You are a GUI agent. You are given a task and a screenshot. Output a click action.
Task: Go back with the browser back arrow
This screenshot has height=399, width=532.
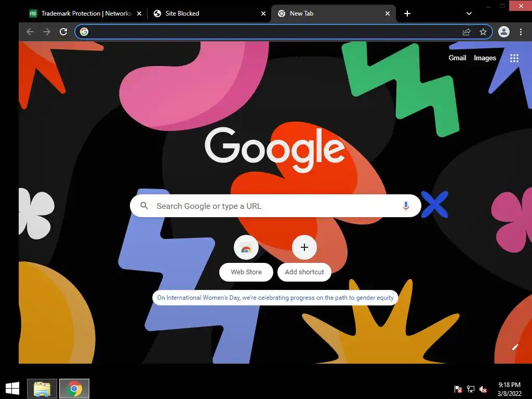coord(30,32)
